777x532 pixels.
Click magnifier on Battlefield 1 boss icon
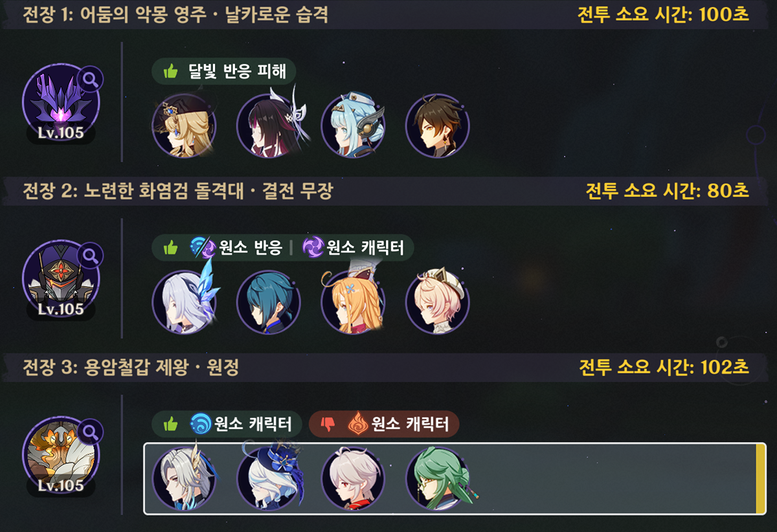(x=89, y=80)
